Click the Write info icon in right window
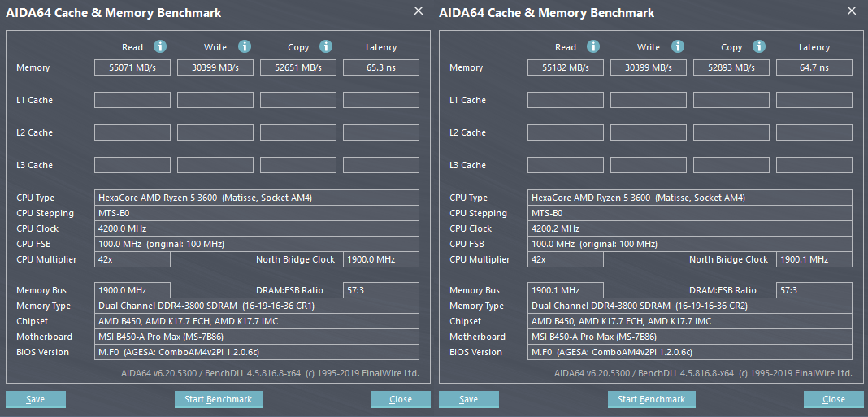868x417 pixels. click(x=677, y=47)
